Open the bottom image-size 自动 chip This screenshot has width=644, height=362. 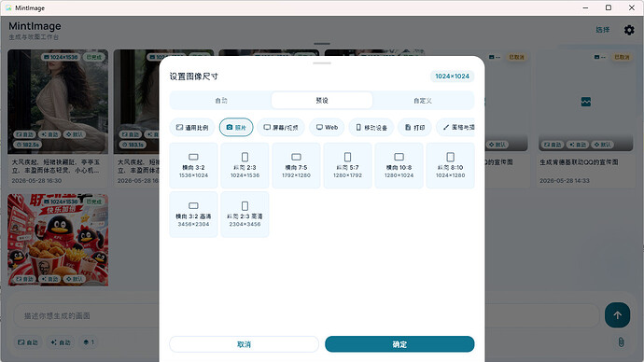tap(27, 342)
